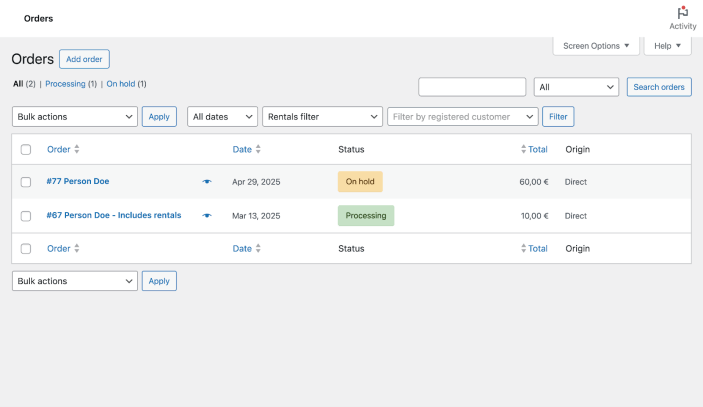Image resolution: width=703 pixels, height=407 pixels.
Task: Open the top Bulk actions dropdown
Action: pyautogui.click(x=75, y=117)
